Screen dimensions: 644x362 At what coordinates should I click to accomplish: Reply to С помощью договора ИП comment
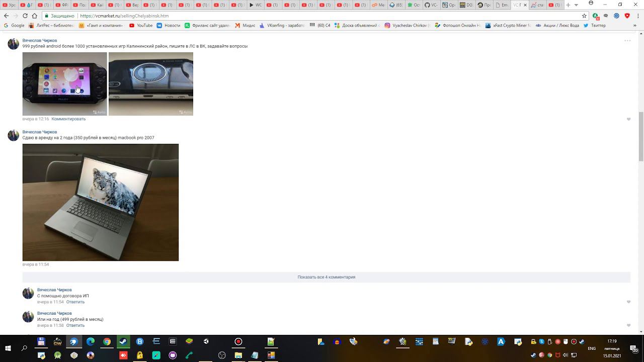[75, 302]
